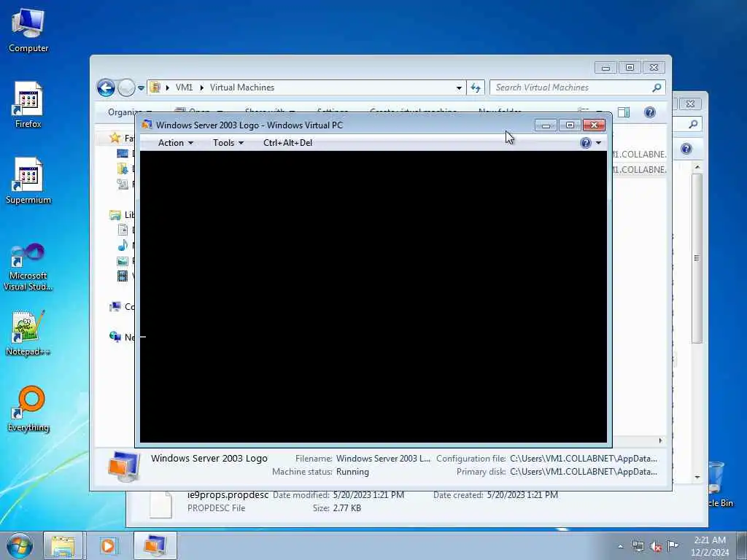Open the Music library icon
The image size is (747, 560).
(123, 245)
